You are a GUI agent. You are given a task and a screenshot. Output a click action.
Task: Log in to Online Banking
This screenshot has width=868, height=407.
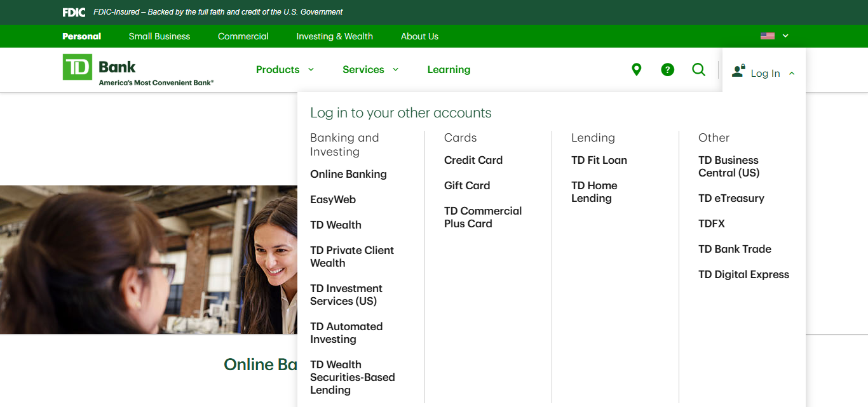click(348, 174)
